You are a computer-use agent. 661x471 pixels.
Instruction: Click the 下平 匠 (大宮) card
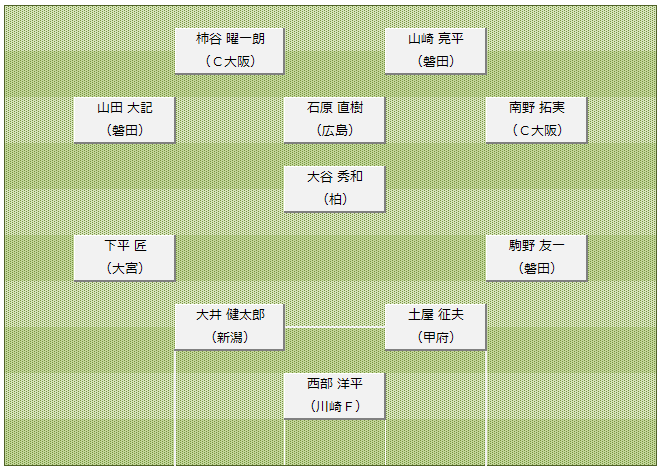click(124, 258)
